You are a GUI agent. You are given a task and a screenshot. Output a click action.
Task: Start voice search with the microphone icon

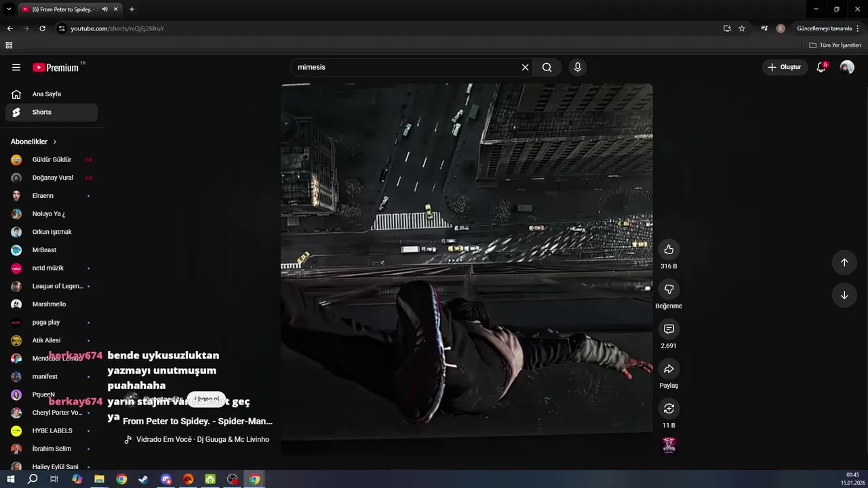click(x=578, y=67)
